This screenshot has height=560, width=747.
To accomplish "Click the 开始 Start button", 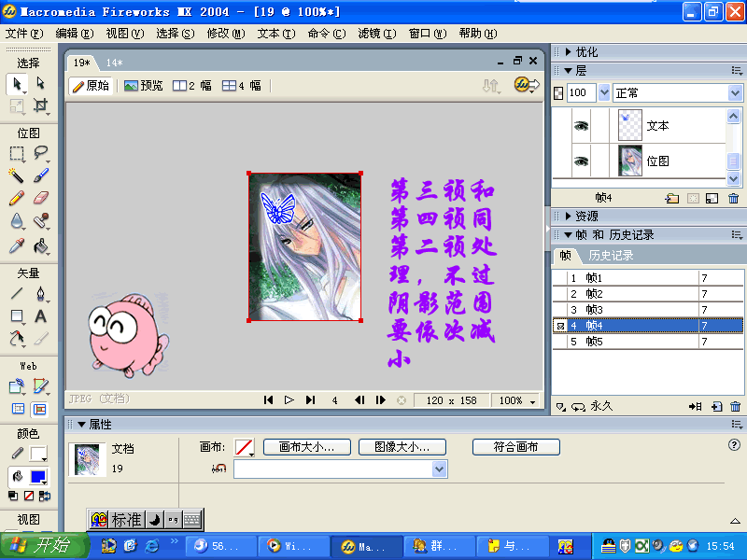I will pyautogui.click(x=44, y=545).
